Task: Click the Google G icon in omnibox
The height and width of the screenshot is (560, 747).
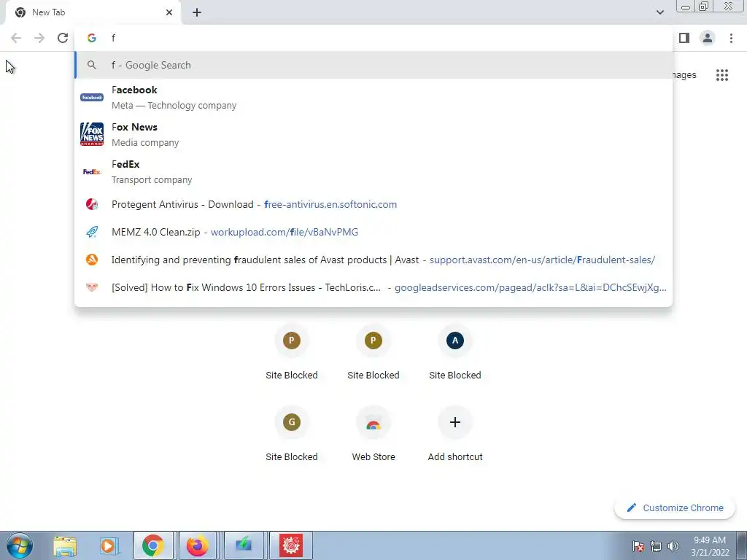Action: coord(92,38)
